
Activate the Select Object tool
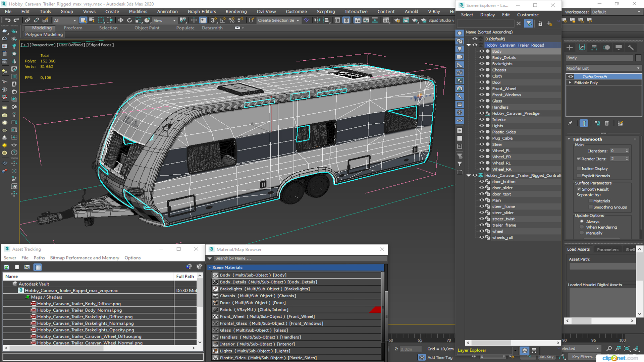tap(83, 20)
